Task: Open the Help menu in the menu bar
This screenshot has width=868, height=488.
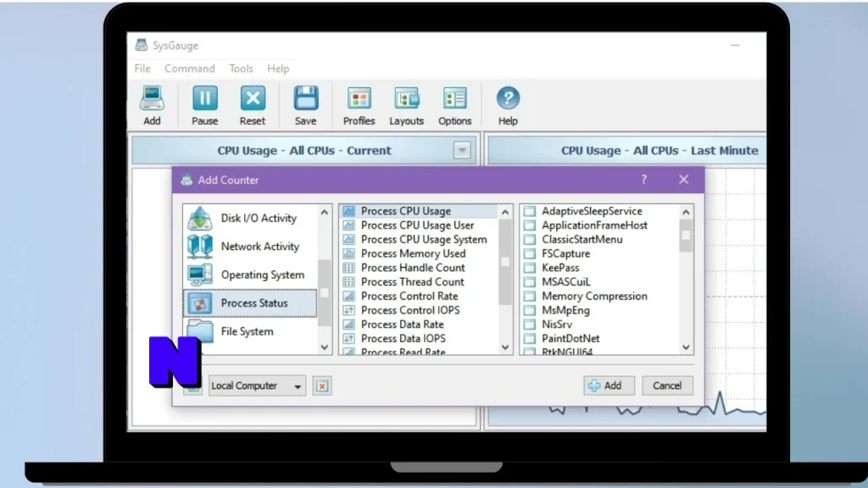Action: point(278,68)
